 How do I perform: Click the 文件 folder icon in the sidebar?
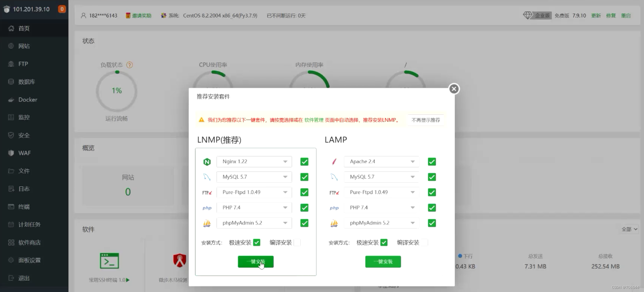pyautogui.click(x=11, y=171)
